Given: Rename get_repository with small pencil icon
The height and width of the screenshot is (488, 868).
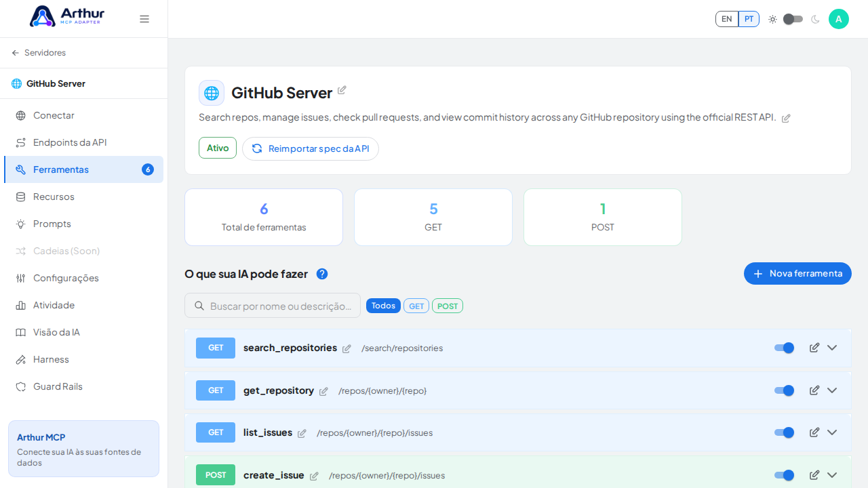Looking at the screenshot, I should [x=323, y=391].
